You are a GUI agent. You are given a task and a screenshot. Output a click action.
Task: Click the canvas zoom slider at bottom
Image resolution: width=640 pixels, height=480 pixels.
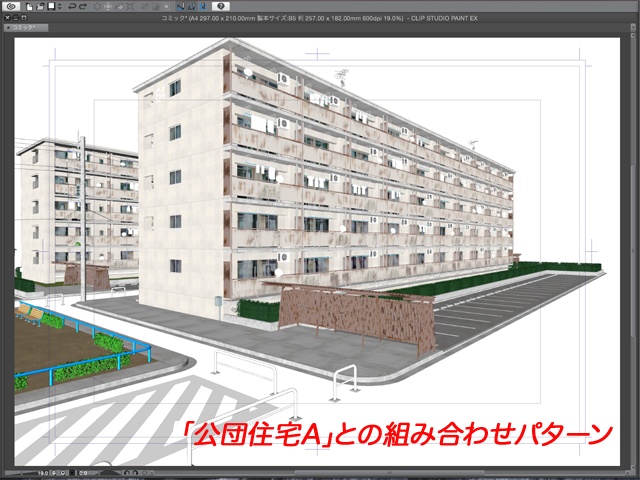(x=20, y=473)
